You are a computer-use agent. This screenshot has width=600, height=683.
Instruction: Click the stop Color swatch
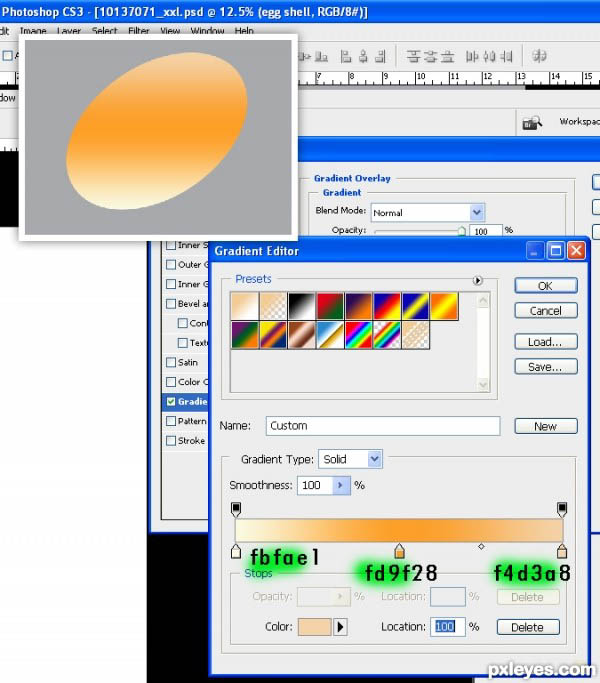pyautogui.click(x=309, y=627)
